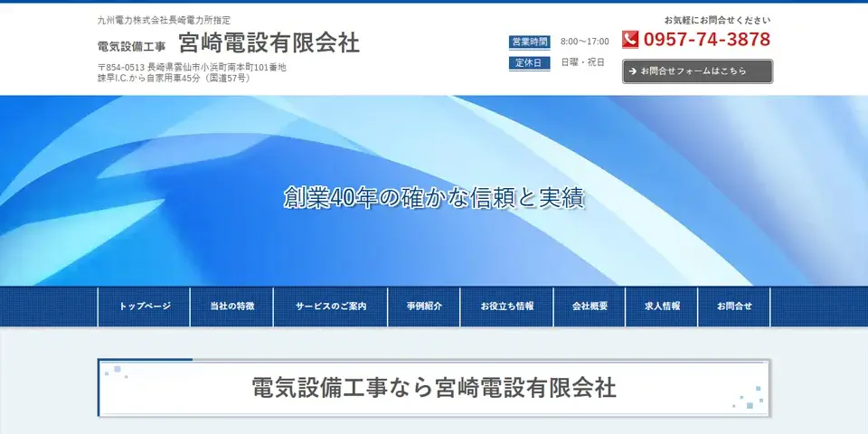Select 会社概要 in the navigation bar
Screen dimensions: 868x434
coord(590,307)
